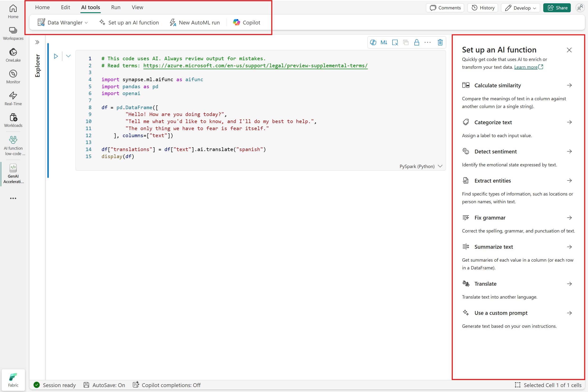Open Calculate similarity function
Screen dimensions: 588x392
point(517,85)
